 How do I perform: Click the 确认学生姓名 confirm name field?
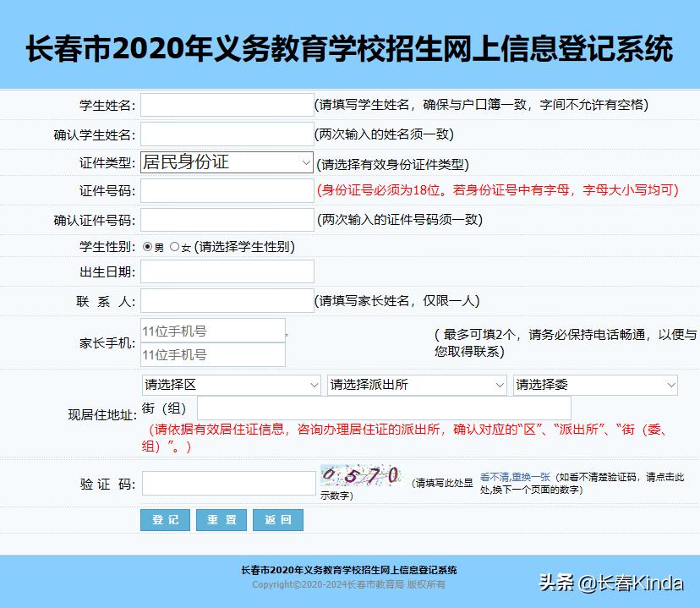point(226,134)
